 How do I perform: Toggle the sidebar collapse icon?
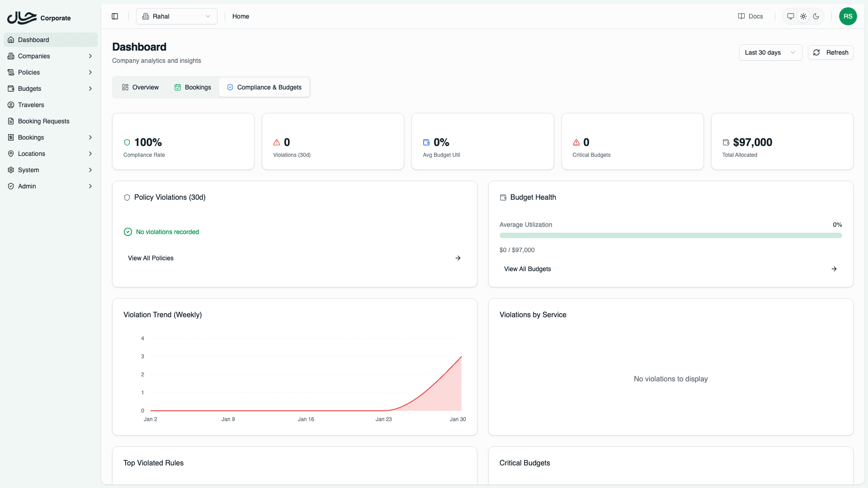(x=115, y=16)
